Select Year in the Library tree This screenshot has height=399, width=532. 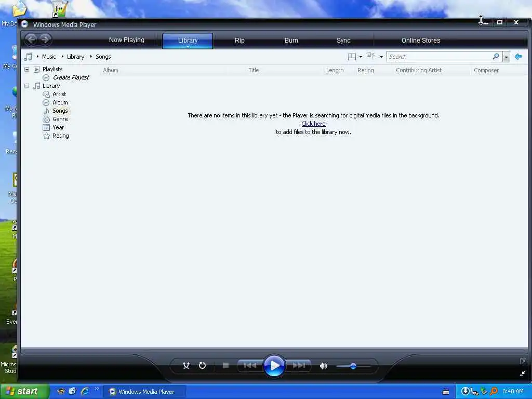pyautogui.click(x=58, y=127)
